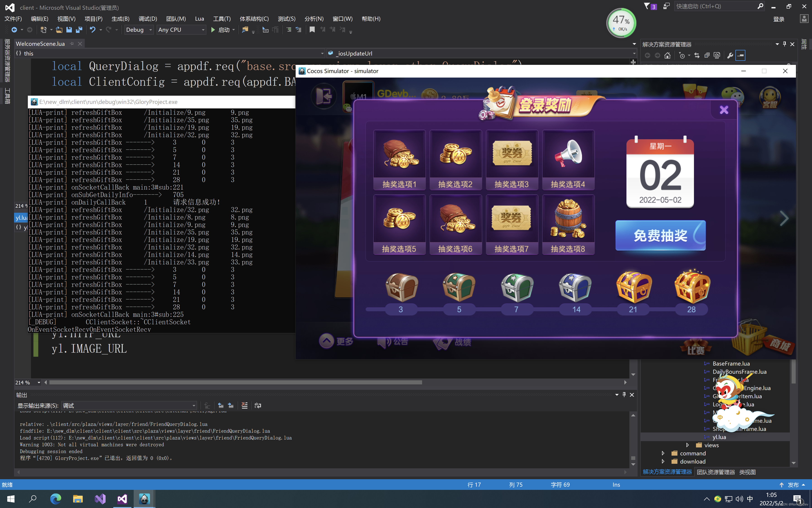812x508 pixels.
Task: Click the Save file toolbar icon
Action: pyautogui.click(x=69, y=29)
